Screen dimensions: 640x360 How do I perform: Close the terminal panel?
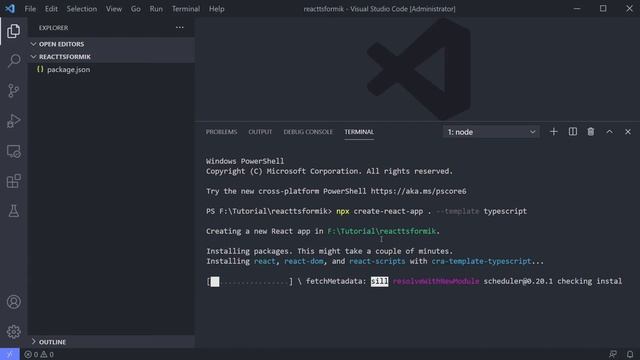(628, 132)
